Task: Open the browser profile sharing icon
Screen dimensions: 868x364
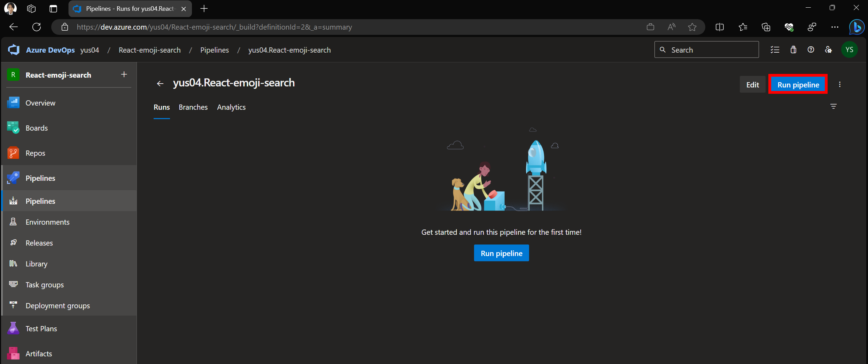Action: point(812,27)
